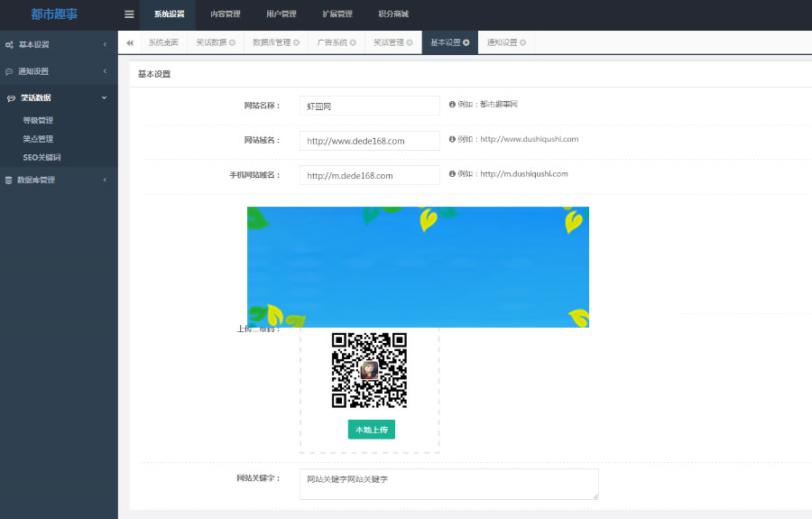This screenshot has height=519, width=812.
Task: Close the 广告系统 tab
Action: 353,42
